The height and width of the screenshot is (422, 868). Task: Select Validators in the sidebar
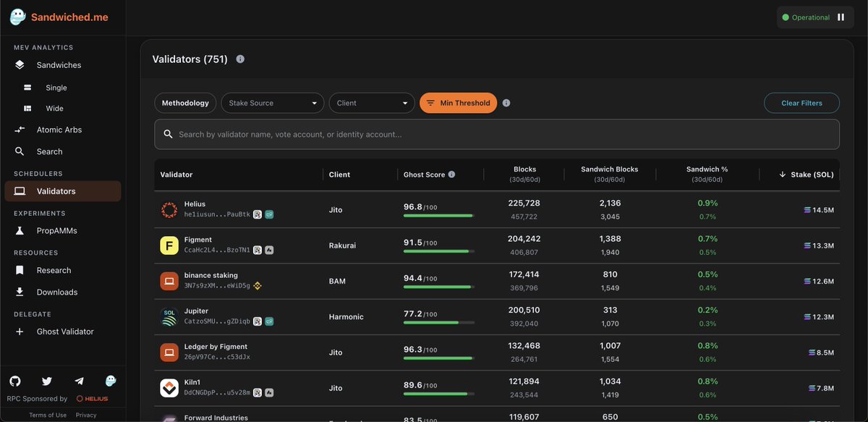pos(63,191)
